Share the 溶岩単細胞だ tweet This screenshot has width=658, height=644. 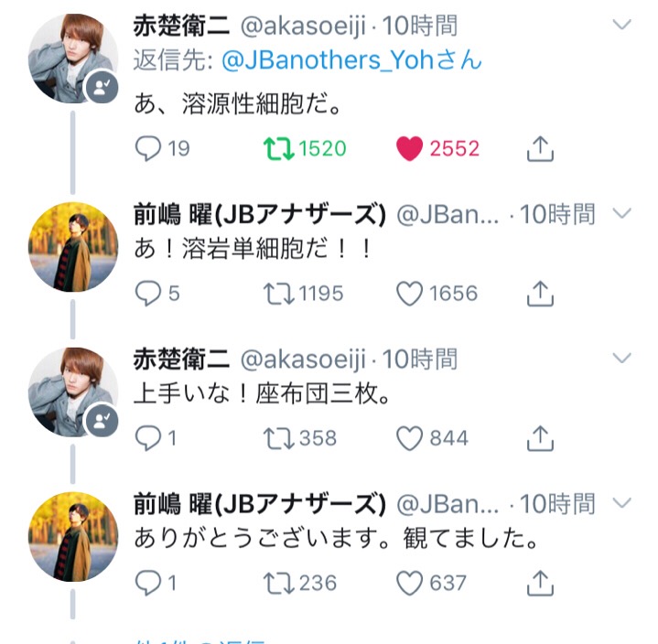pyautogui.click(x=541, y=293)
